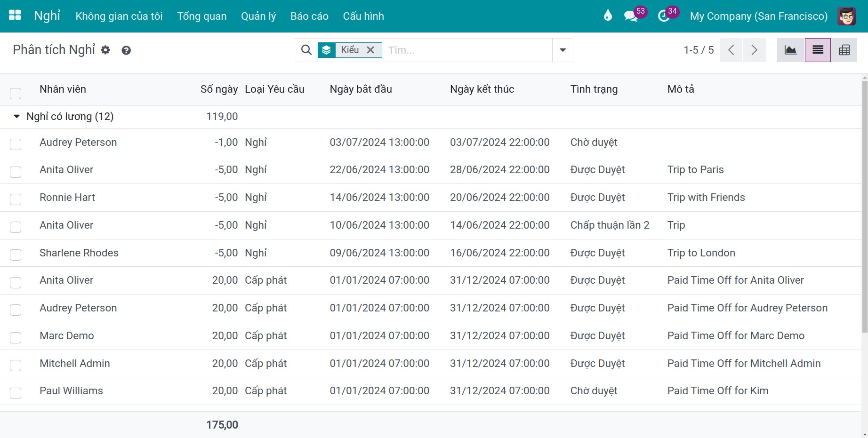Click the water drop theme icon
868x438 pixels.
(608, 16)
